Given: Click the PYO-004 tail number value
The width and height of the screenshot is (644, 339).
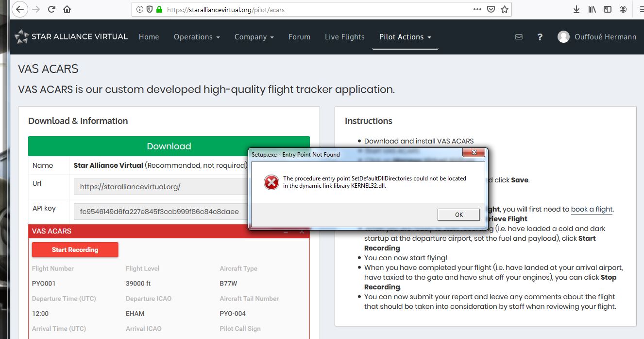Looking at the screenshot, I should [233, 314].
